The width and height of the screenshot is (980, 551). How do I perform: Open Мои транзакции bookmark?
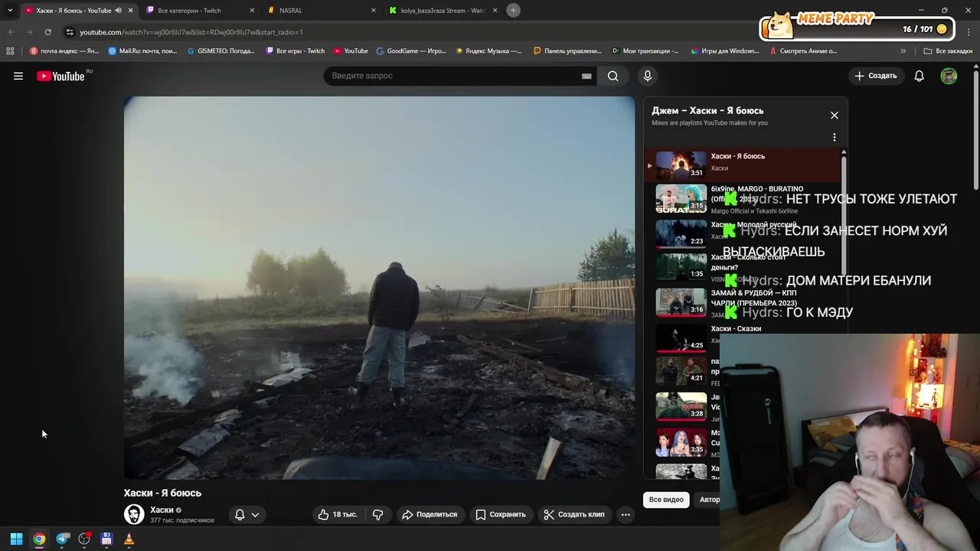(x=645, y=51)
